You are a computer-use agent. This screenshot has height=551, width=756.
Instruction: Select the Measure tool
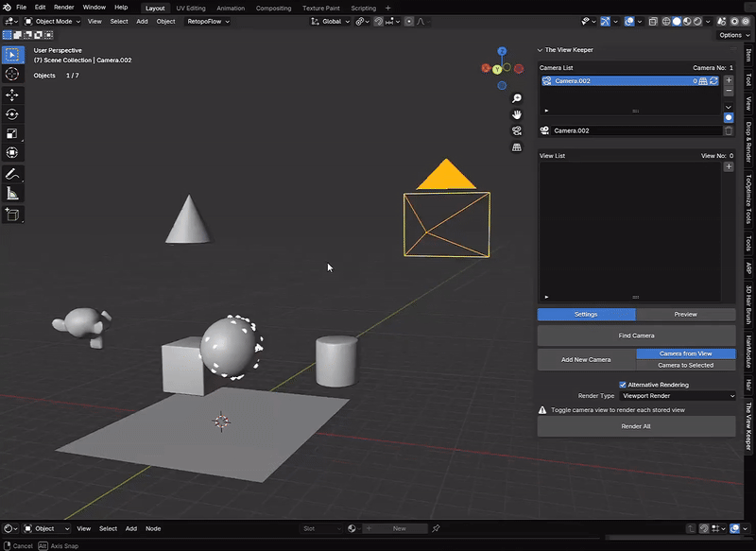coord(12,194)
